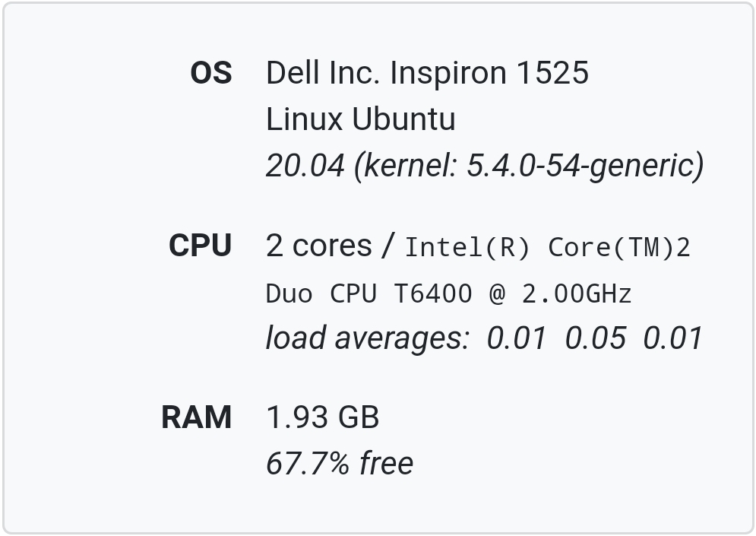Select the word "Linux"
The width and height of the screenshot is (756, 536).
coord(304,119)
